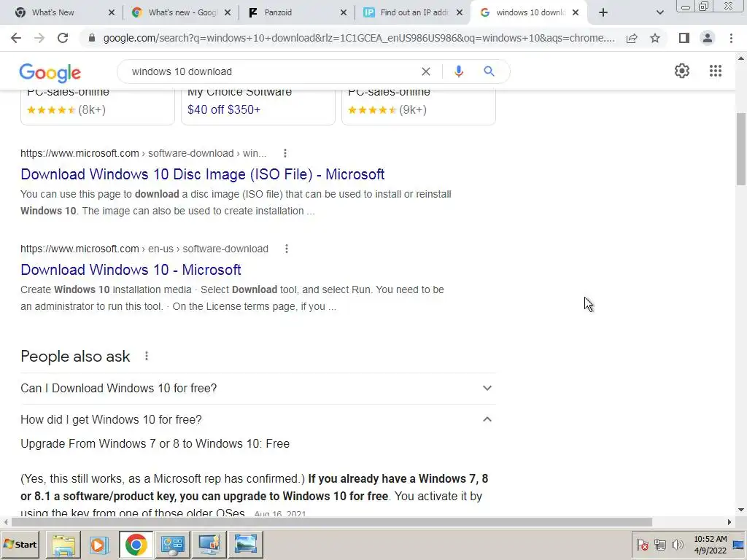Switch to What's new - Google tab
The height and width of the screenshot is (560, 747).
[181, 12]
